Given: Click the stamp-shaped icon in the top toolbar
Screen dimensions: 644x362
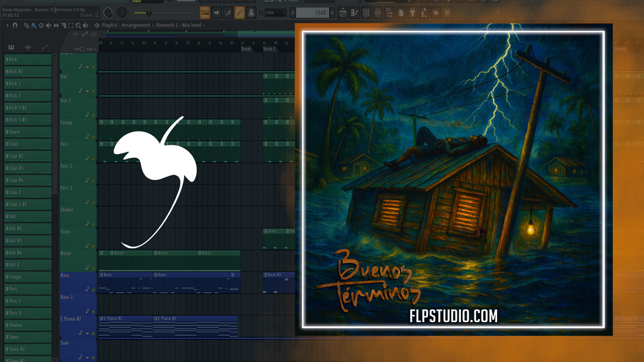Looking at the screenshot, I should 251,13.
